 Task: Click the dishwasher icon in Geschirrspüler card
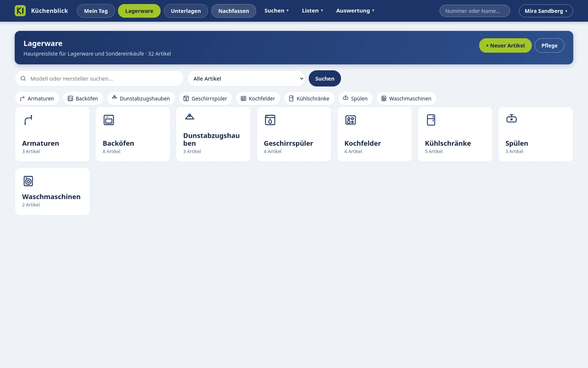click(x=270, y=120)
